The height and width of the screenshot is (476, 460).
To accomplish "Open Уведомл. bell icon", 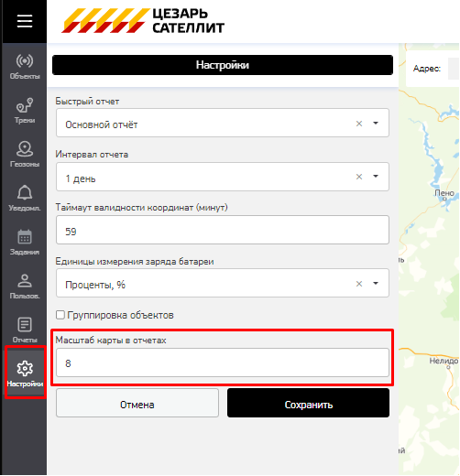I will pyautogui.click(x=25, y=192).
